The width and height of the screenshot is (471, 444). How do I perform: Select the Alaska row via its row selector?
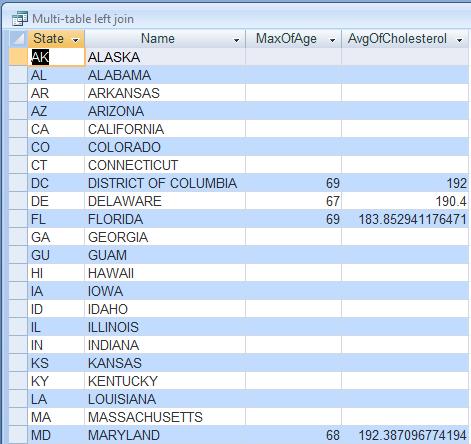click(18, 57)
